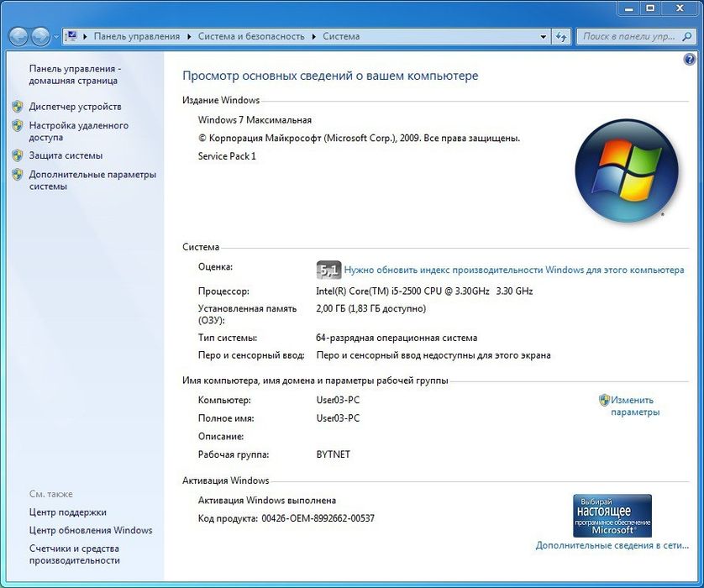
Task: Click the genuine Microsoft software badge
Action: pos(612,516)
